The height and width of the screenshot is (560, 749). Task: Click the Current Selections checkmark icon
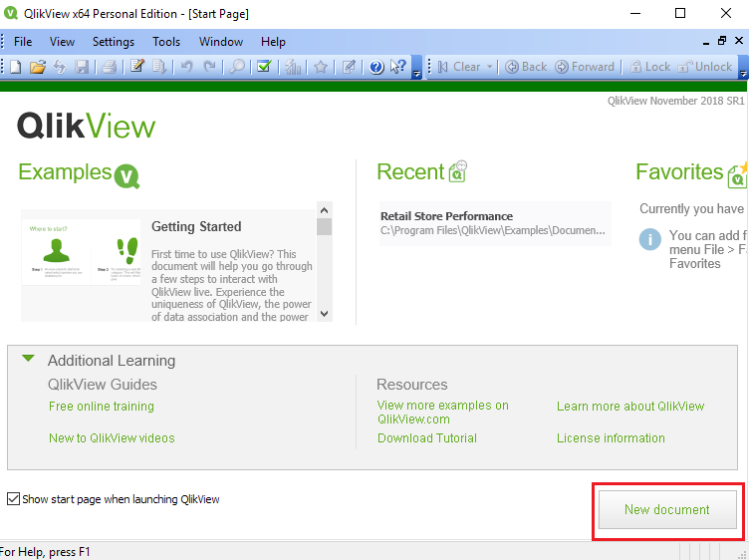[264, 67]
